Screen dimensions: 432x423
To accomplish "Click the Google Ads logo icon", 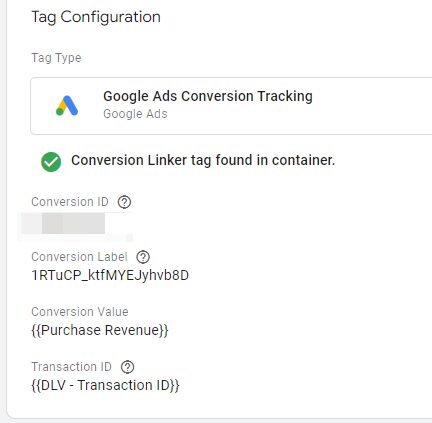I will [x=67, y=106].
